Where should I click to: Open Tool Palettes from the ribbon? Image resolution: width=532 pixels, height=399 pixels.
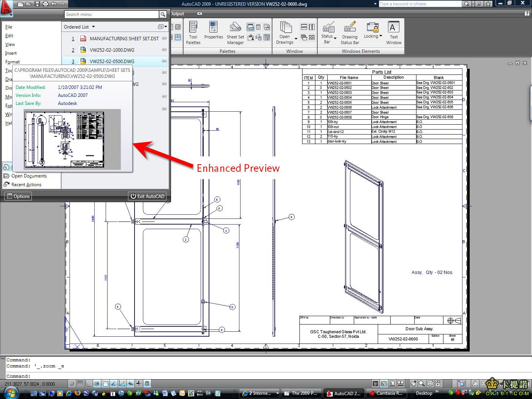pos(193,33)
